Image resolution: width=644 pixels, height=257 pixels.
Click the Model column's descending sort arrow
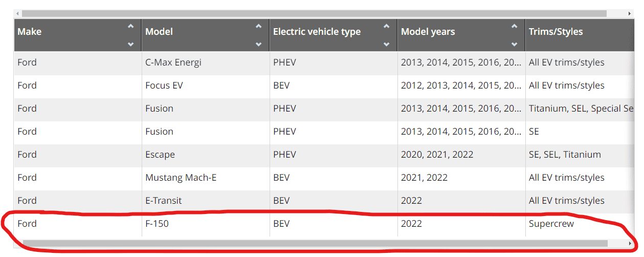coord(259,45)
